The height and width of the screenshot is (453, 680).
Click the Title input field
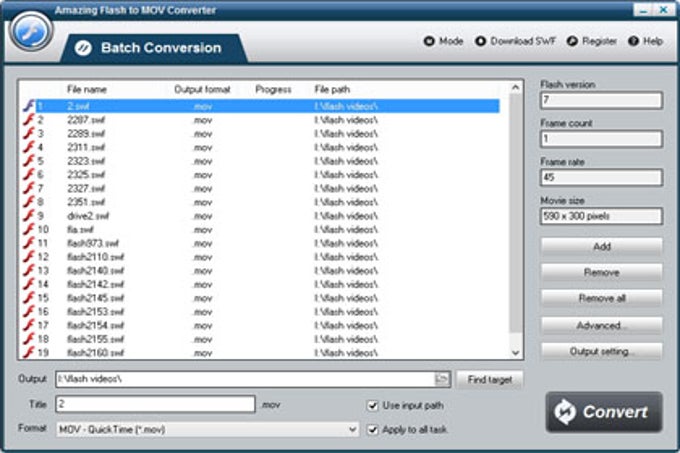[155, 404]
